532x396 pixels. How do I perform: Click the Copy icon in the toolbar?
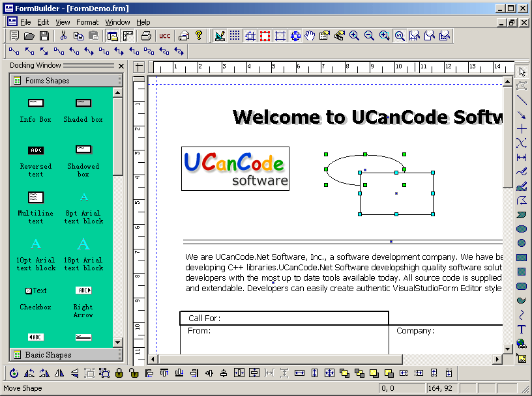(x=78, y=36)
